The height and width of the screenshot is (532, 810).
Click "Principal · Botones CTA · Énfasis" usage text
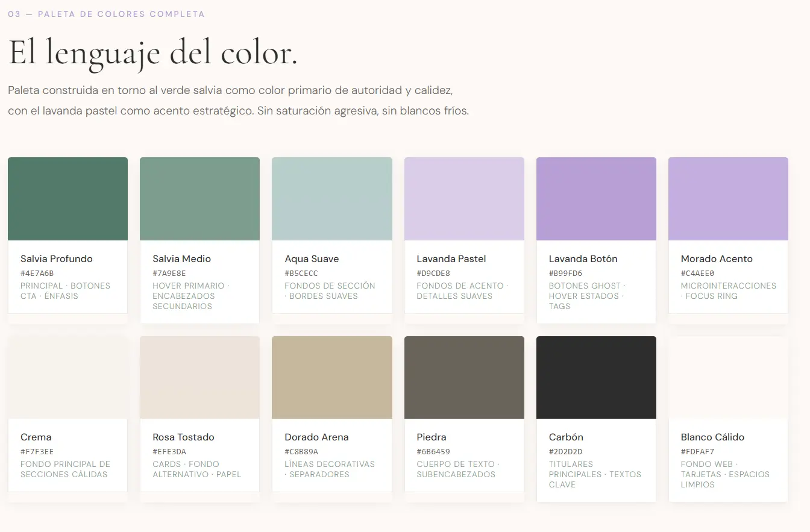pyautogui.click(x=66, y=291)
